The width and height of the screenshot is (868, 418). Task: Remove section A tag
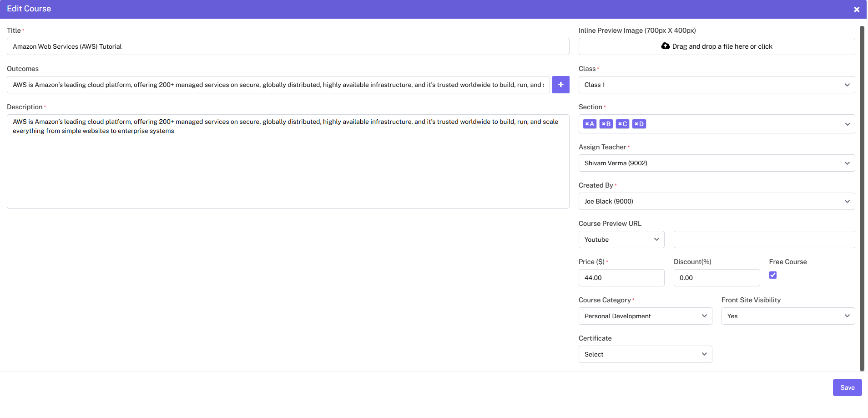pos(587,124)
